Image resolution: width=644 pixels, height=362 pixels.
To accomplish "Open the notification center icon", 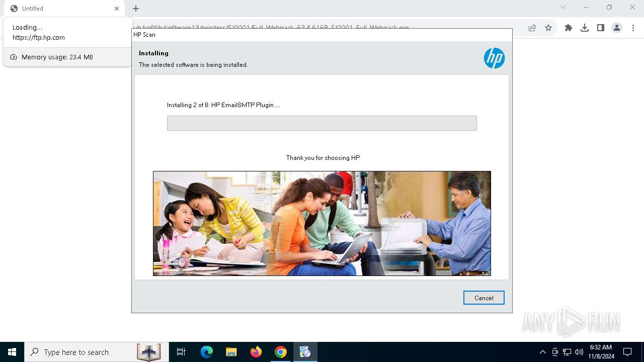I will click(627, 352).
